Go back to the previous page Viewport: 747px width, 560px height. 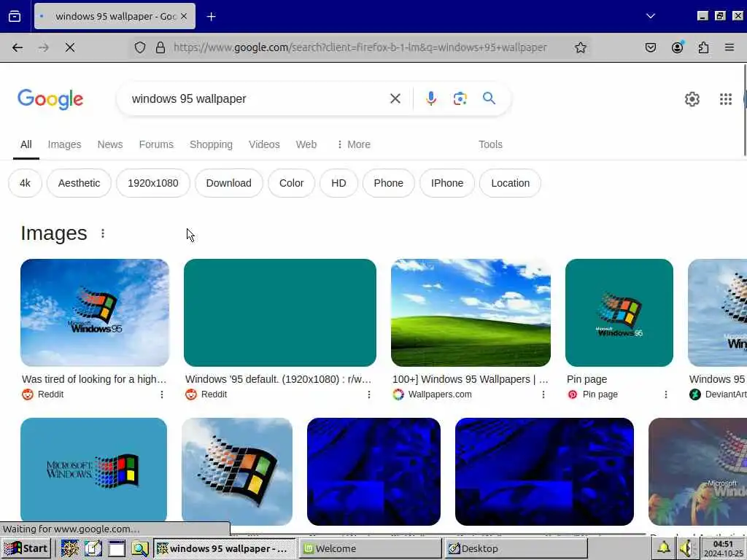(18, 47)
